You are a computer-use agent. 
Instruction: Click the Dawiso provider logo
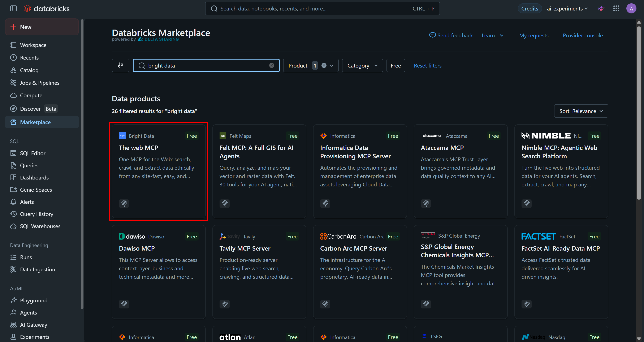(x=132, y=237)
